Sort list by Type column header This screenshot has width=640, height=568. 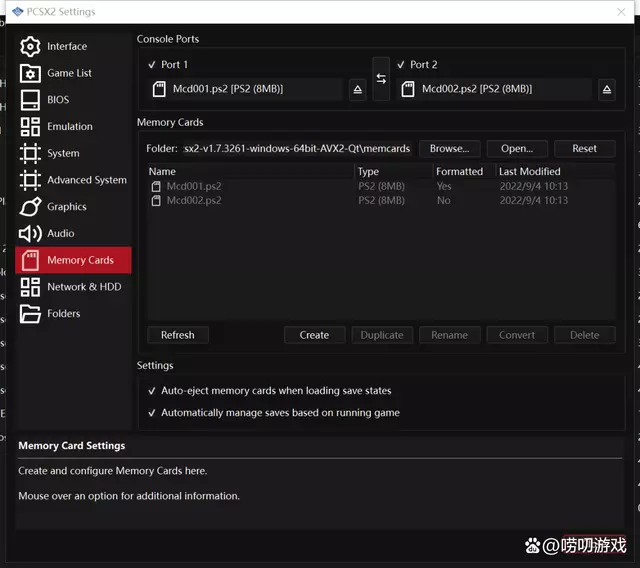tap(394, 172)
